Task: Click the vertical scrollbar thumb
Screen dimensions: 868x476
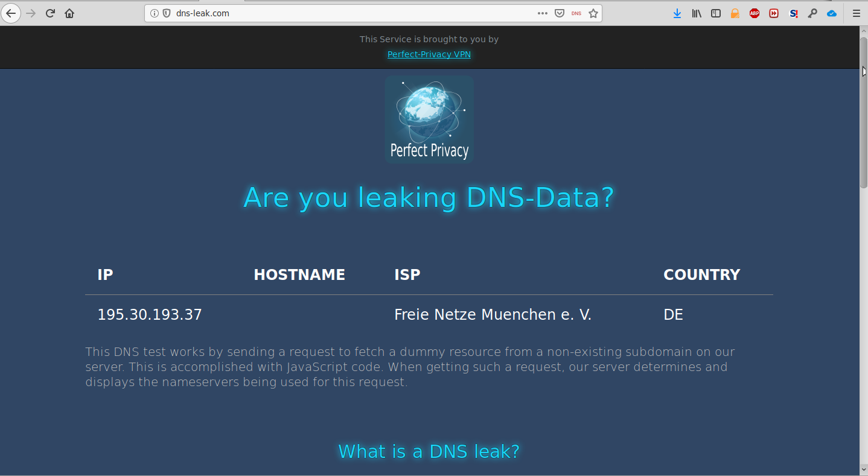Action: [x=863, y=112]
